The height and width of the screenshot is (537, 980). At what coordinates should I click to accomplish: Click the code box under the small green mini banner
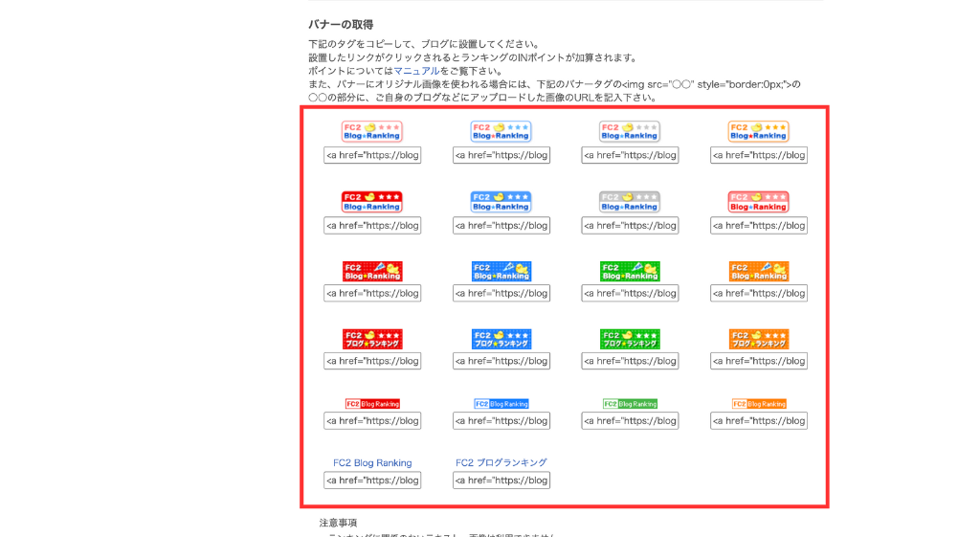[x=630, y=421]
